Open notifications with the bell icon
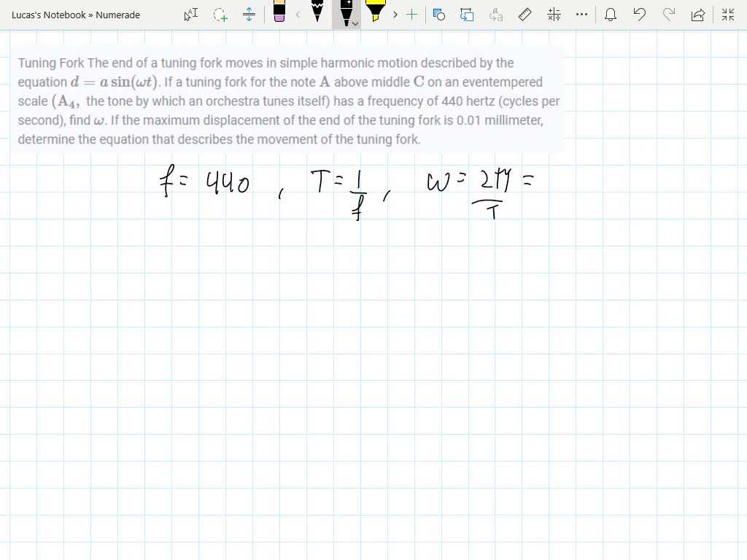Screen dimensions: 747x560 [x=611, y=15]
